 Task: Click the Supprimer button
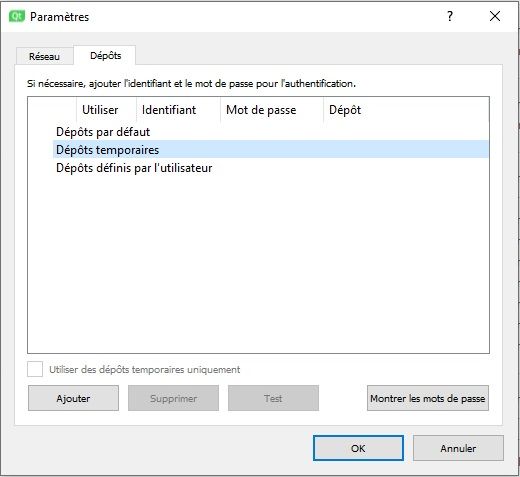[173, 398]
